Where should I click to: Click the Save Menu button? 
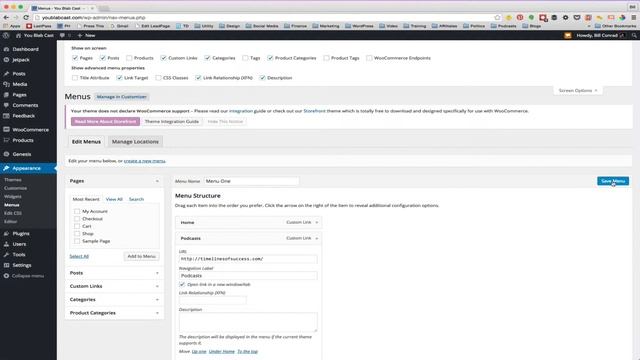[613, 181]
